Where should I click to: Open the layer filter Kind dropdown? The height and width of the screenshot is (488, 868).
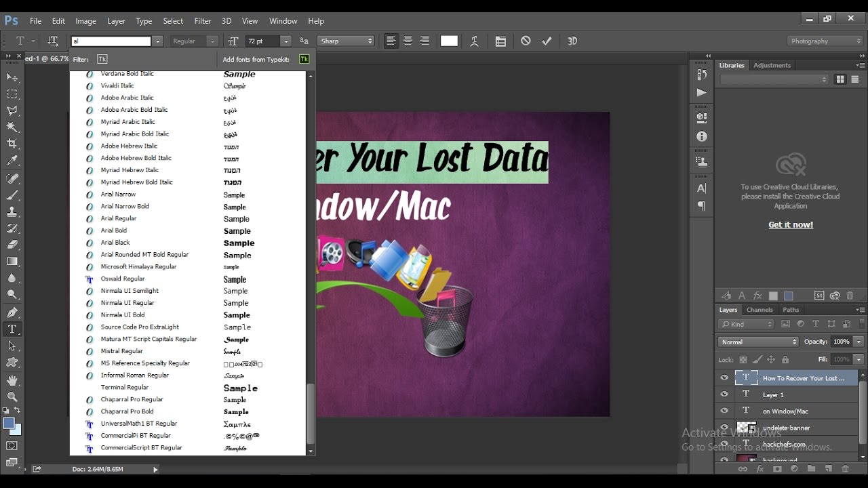[747, 324]
